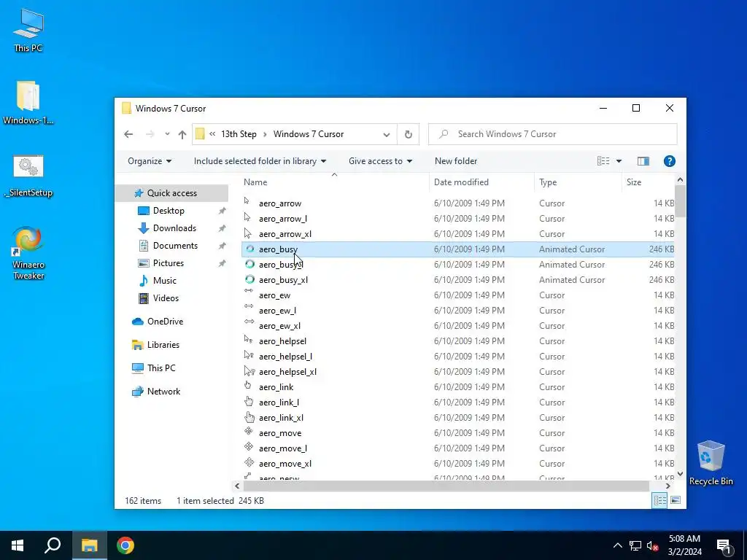This screenshot has height=560, width=747.
Task: Click the New folder button
Action: pos(455,161)
